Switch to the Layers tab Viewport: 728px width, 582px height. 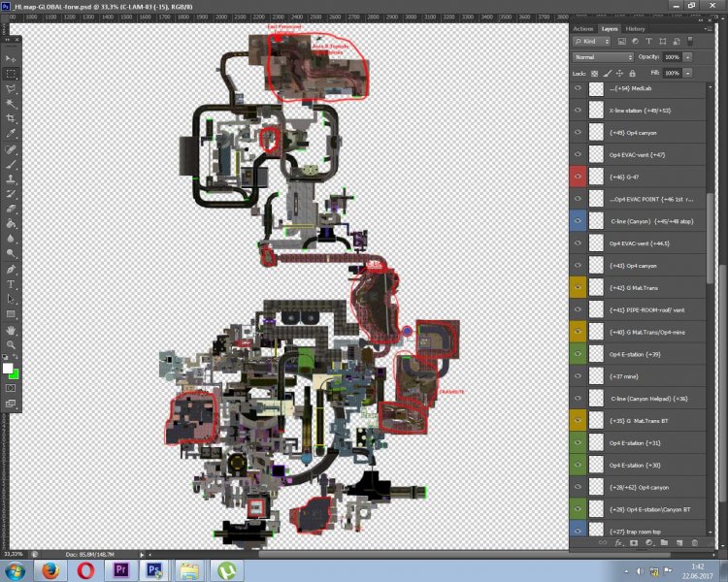coord(610,29)
